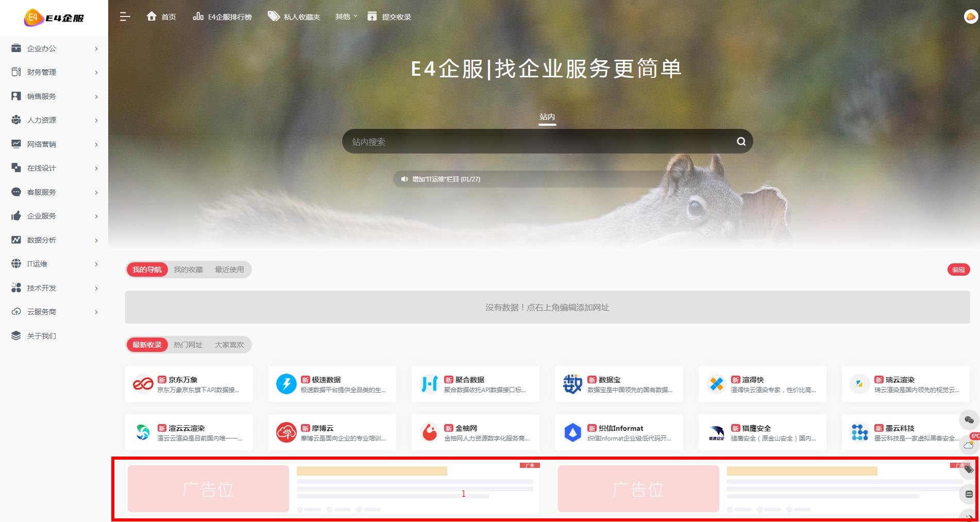Open the floating weather widget
Viewport: 980px width, 522px height.
coord(969,444)
